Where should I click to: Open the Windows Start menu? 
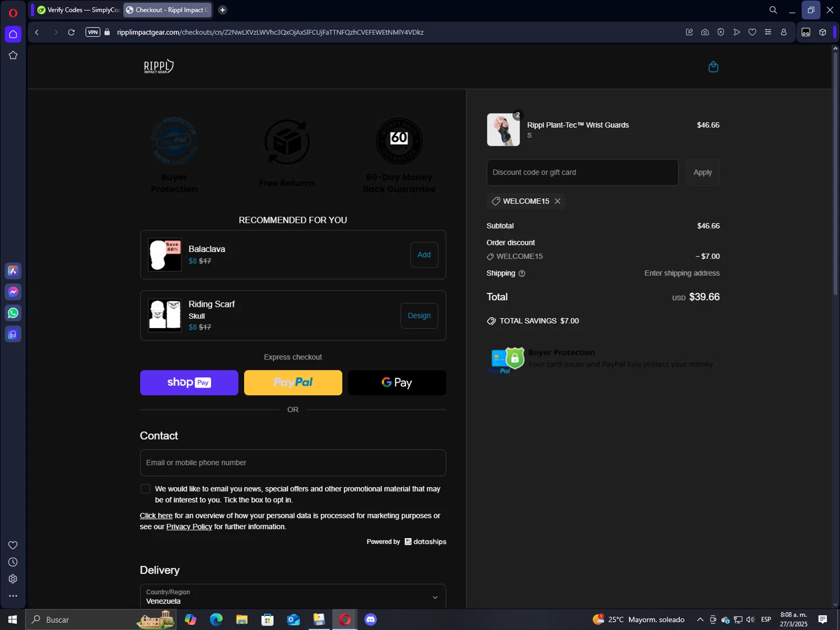coord(12,619)
